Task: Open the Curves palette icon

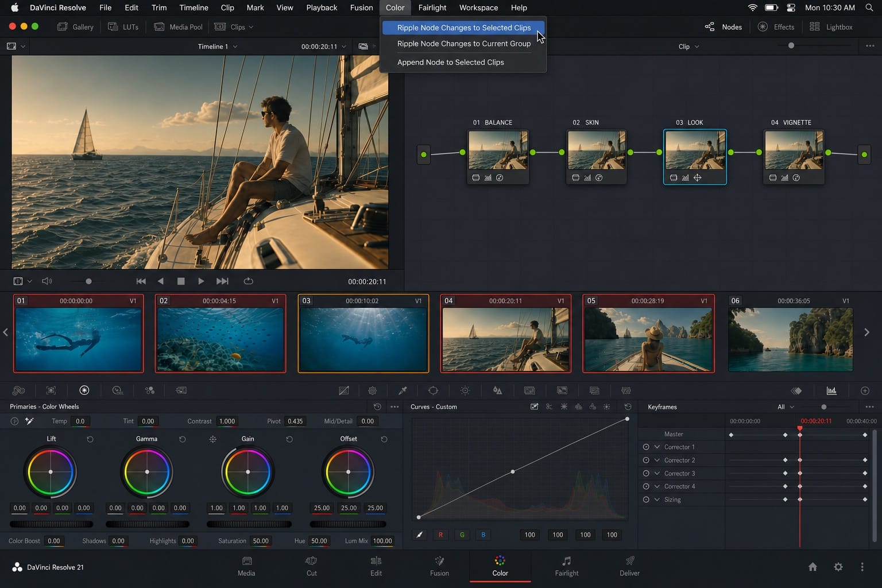Action: [344, 390]
